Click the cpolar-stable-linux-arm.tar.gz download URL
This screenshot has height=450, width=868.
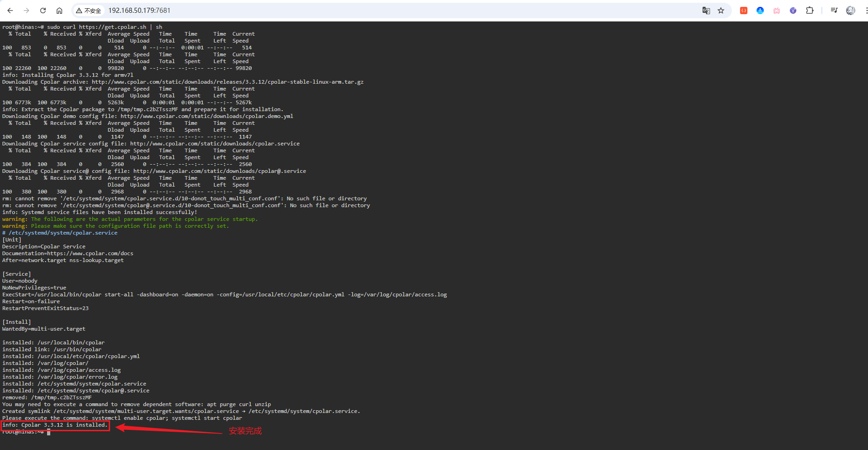[228, 82]
